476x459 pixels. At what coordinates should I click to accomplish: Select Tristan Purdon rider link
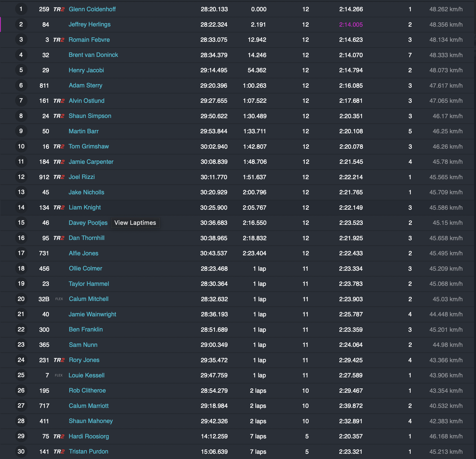88,452
